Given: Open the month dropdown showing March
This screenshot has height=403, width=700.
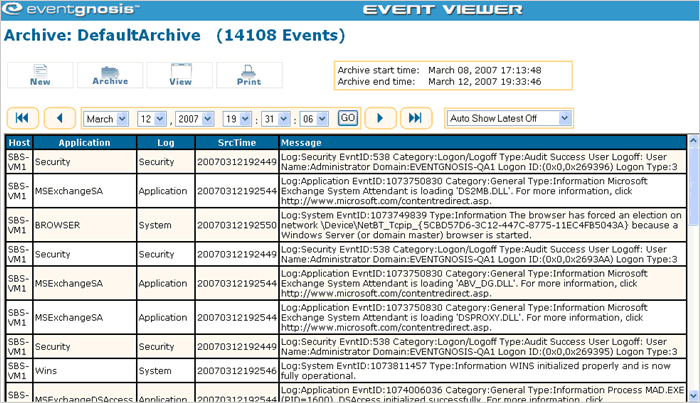Looking at the screenshot, I should [106, 119].
